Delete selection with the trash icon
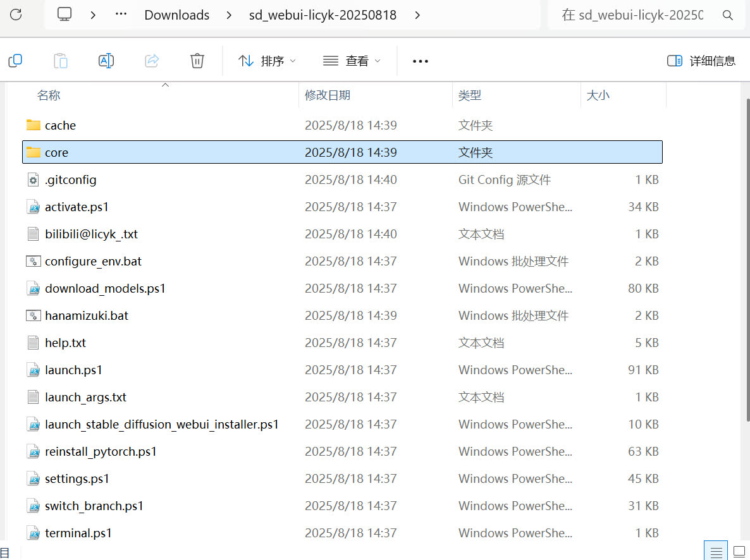The height and width of the screenshot is (560, 750). [x=197, y=61]
